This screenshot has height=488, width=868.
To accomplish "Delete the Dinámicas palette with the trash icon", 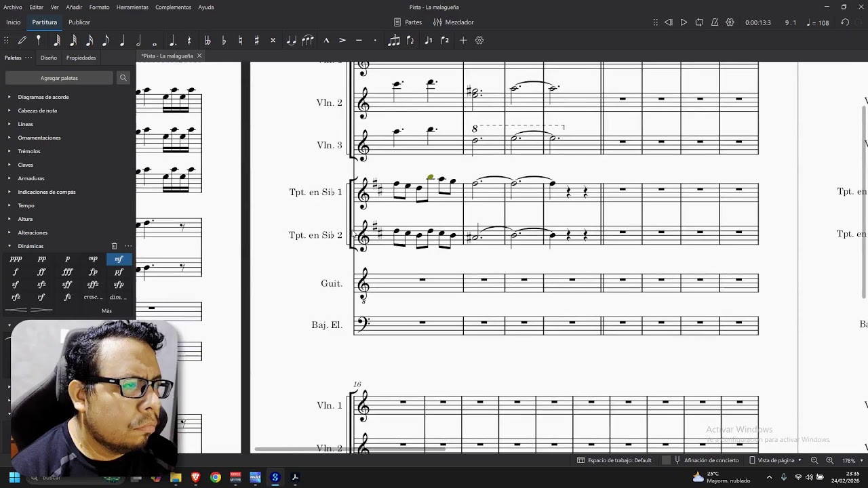I will 114,246.
